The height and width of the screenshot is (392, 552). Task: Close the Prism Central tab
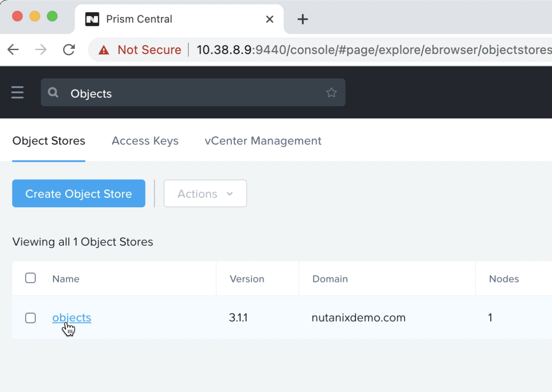[270, 19]
